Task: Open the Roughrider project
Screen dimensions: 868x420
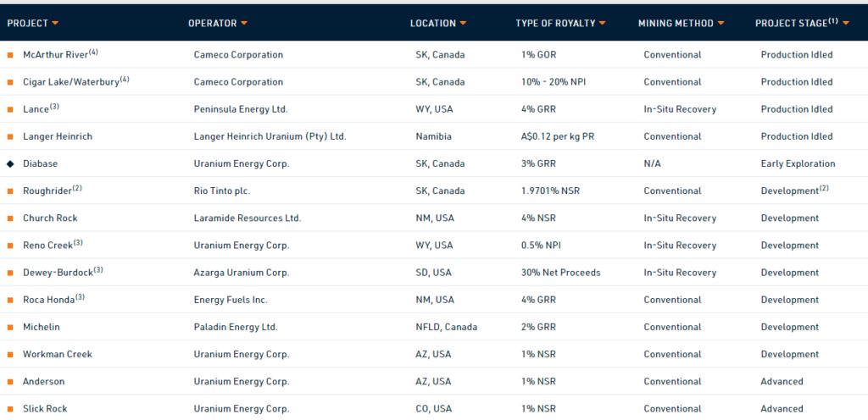Action: coord(52,191)
